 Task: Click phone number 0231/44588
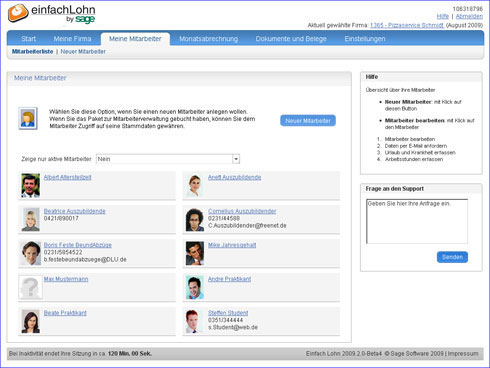click(224, 218)
